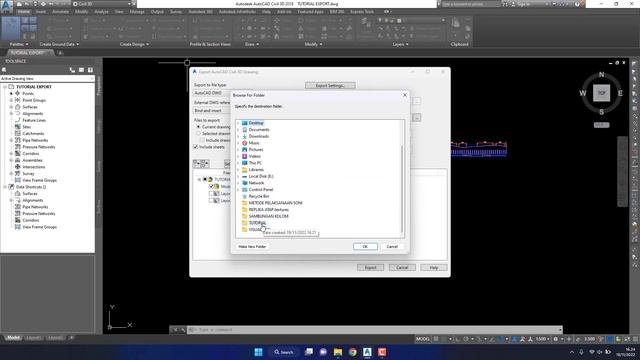The image size is (640, 360).
Task: Click the Control Panel icon in folder list
Action: tap(244, 189)
